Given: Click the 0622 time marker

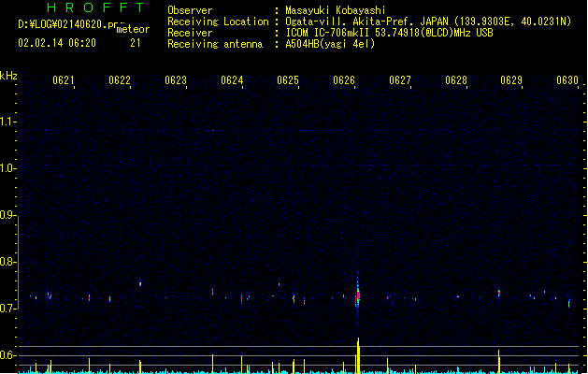Looking at the screenshot, I should point(120,80).
